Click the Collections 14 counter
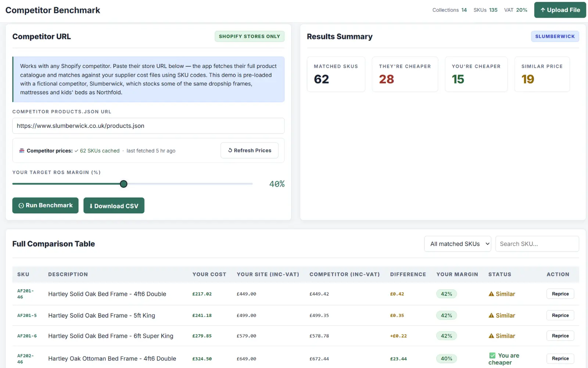This screenshot has width=588, height=368. coord(449,10)
